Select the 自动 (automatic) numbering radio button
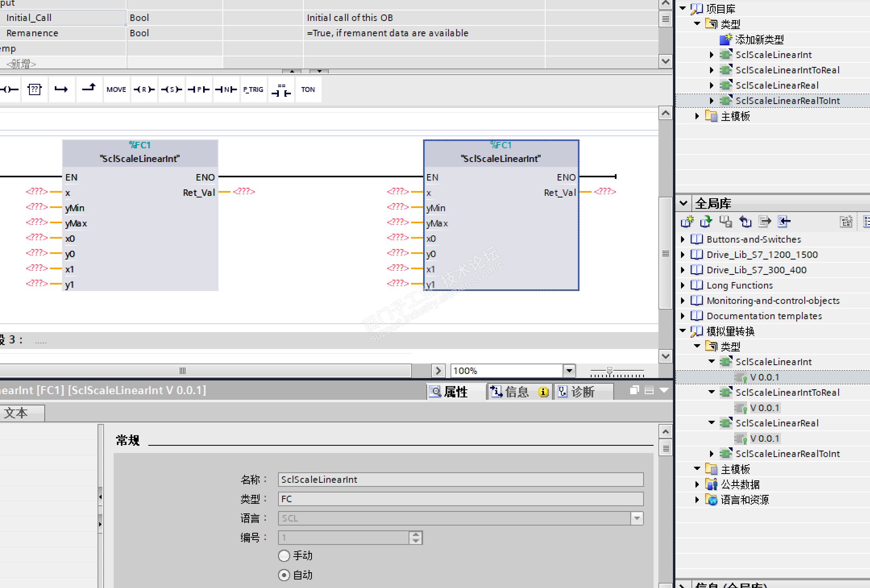Image resolution: width=870 pixels, height=588 pixels. pos(284,575)
